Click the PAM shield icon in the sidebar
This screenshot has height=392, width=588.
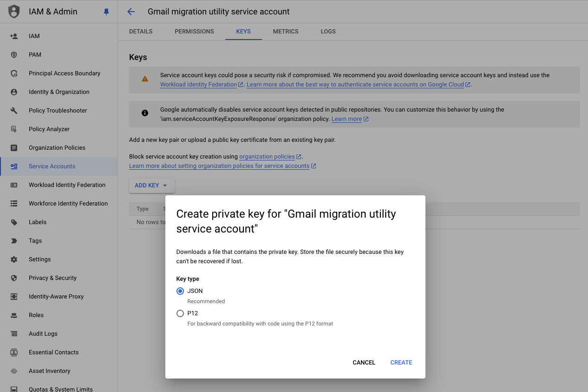(14, 54)
